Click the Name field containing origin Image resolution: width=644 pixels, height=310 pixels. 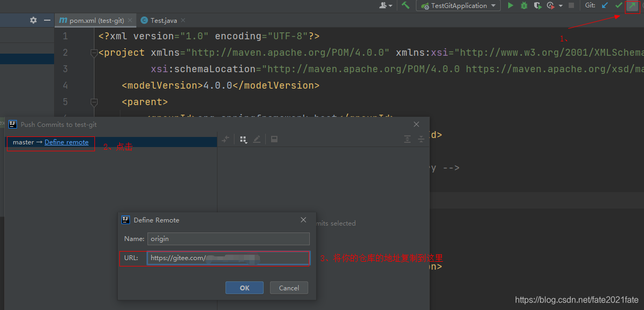[x=228, y=239]
